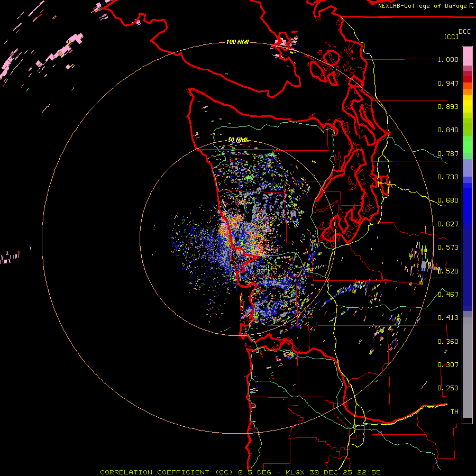Click the 0.307 legend value
The width and height of the screenshot is (476, 476).
448,364
